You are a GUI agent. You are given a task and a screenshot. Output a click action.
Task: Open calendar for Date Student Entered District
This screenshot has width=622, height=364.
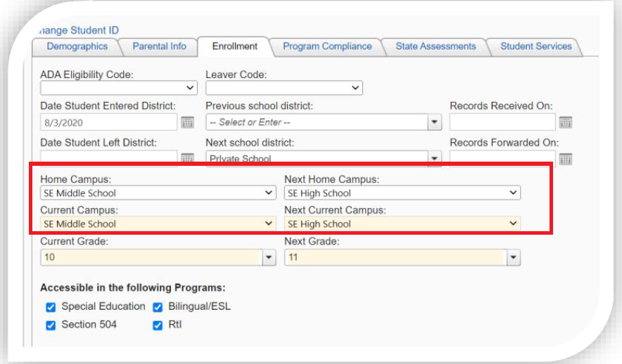click(187, 122)
